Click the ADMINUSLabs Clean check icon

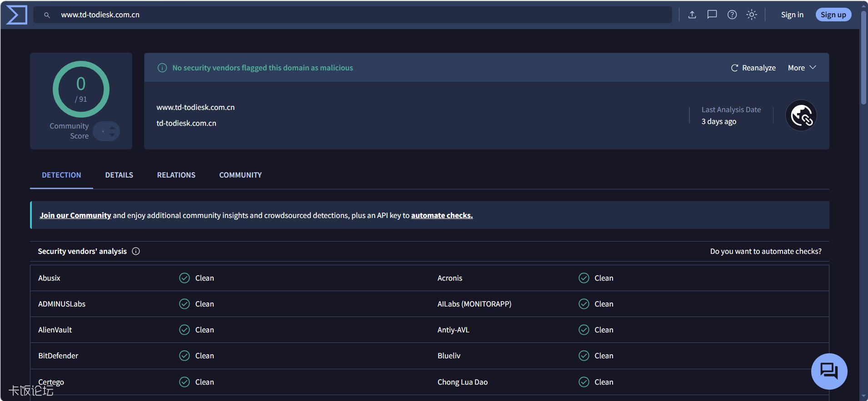(x=185, y=304)
